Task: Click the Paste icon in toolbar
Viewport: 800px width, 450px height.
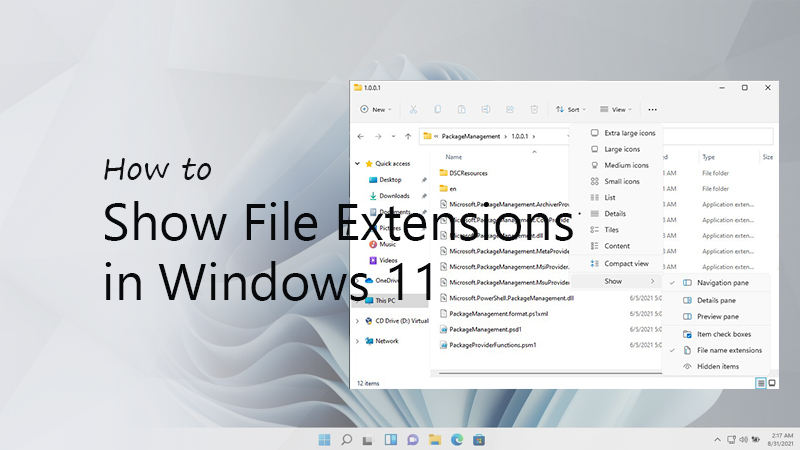Action: (x=461, y=109)
